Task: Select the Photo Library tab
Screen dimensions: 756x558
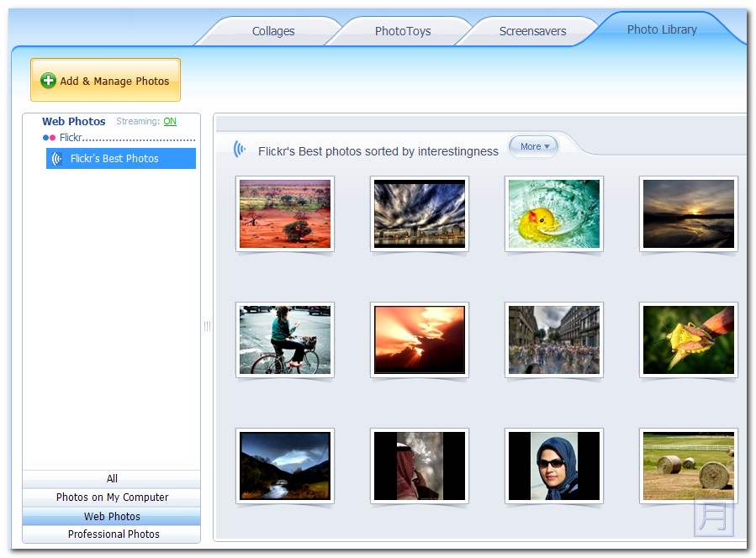Action: click(x=662, y=29)
